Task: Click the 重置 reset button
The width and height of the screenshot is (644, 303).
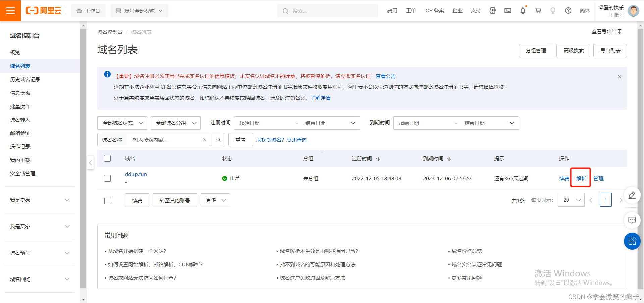Action: coord(240,140)
